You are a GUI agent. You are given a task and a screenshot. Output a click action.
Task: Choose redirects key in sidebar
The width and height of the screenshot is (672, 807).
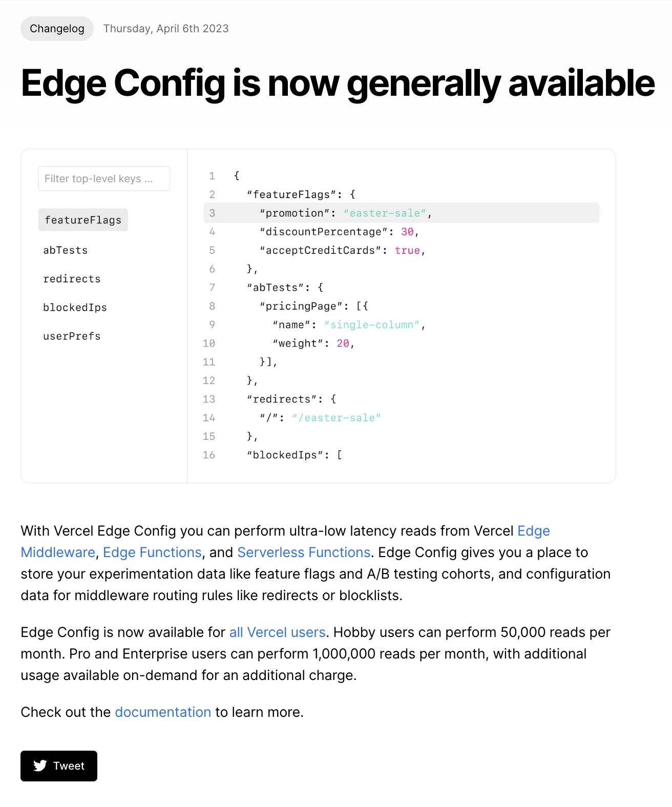coord(72,279)
